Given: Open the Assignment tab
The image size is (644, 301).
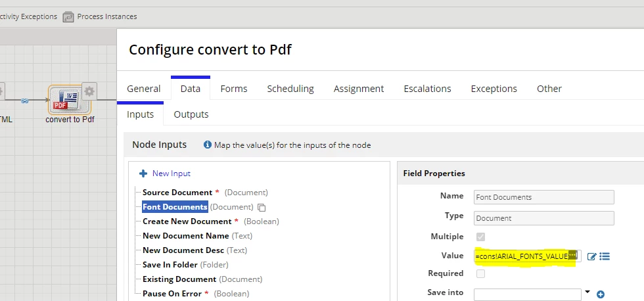Looking at the screenshot, I should [359, 89].
